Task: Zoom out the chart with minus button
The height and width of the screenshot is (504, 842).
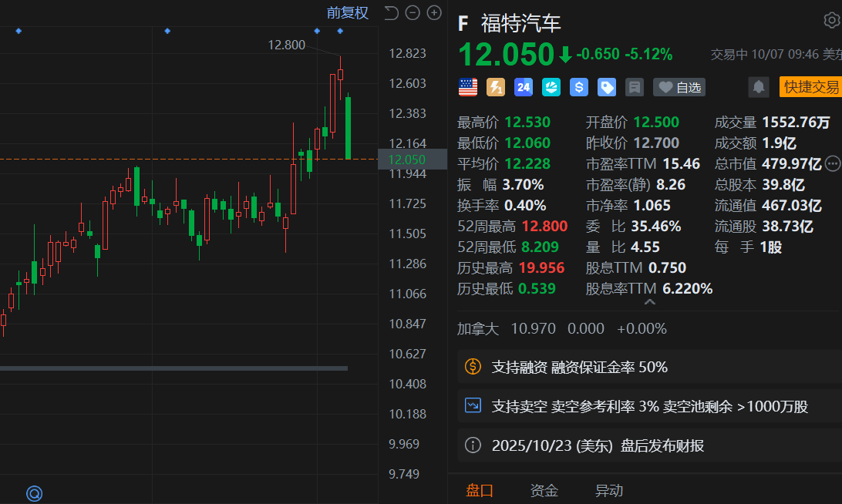Action: 413,12
